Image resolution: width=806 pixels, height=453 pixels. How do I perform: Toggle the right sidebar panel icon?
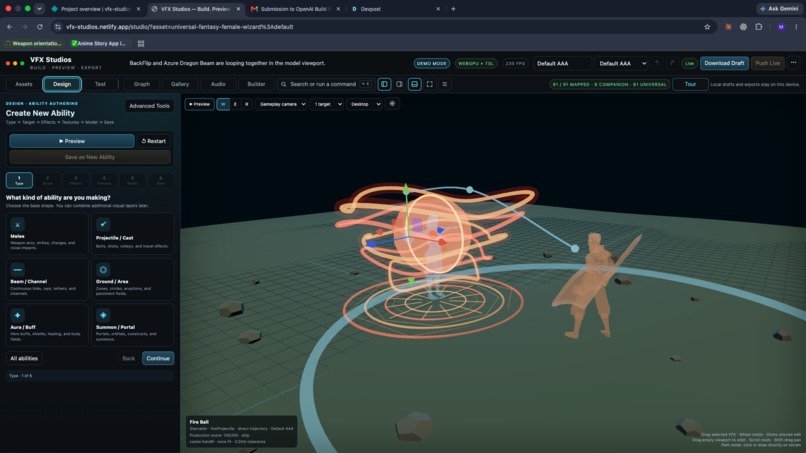[x=399, y=84]
